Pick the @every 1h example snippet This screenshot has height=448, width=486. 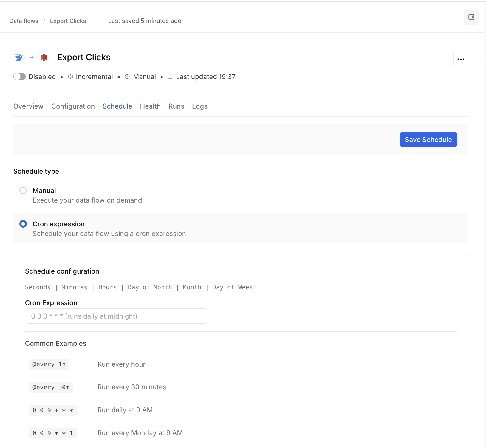point(49,364)
